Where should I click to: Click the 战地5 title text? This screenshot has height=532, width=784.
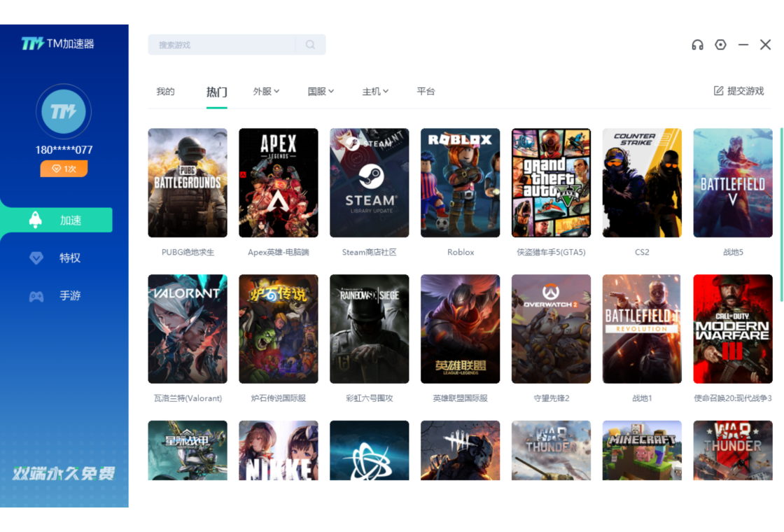733,253
